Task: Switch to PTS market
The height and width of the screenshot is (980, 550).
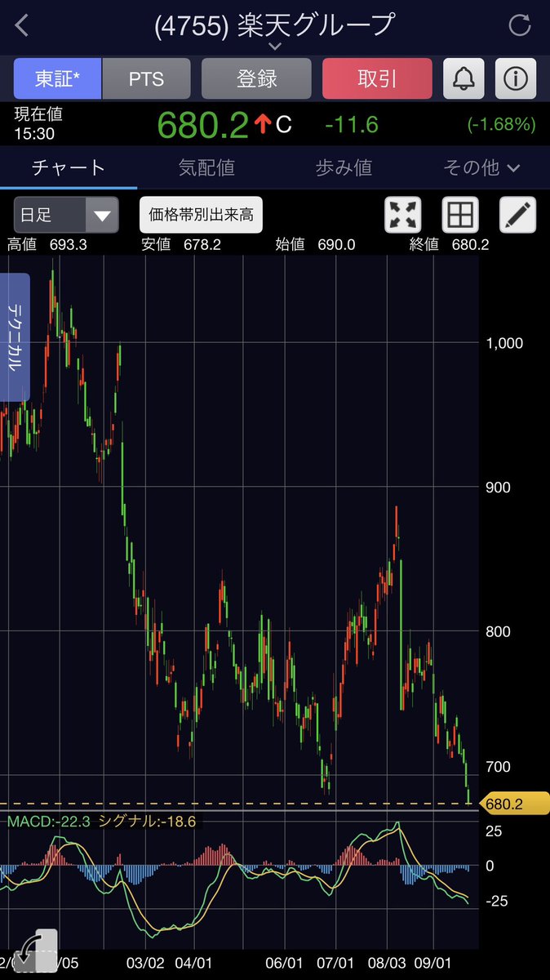Action: click(x=147, y=78)
